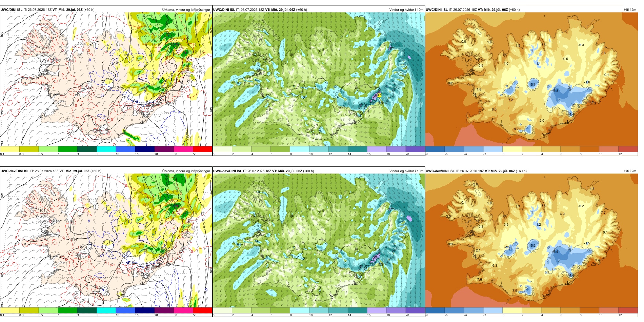Viewport: 644px width, 322px height.
Task: Click the bottom 'Vindur og hviður í 10m' title
Action: [x=406, y=171]
